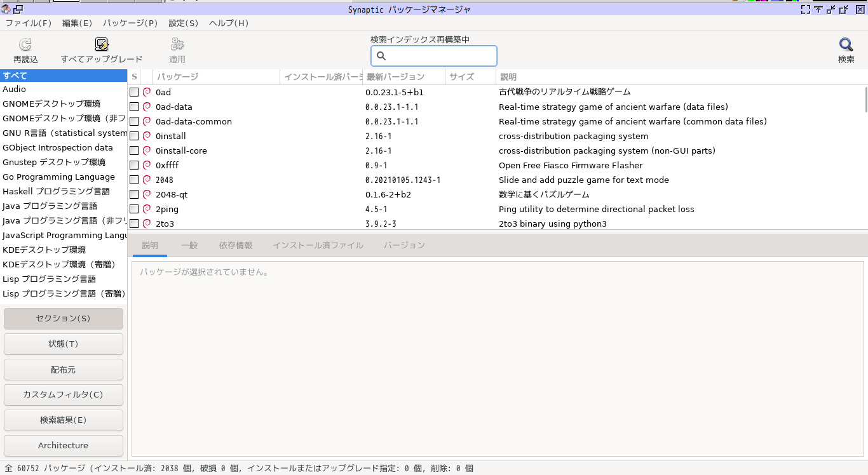The height and width of the screenshot is (475, 868).
Task: Click the Synaptic app icon in the title bar
Action: [6, 9]
